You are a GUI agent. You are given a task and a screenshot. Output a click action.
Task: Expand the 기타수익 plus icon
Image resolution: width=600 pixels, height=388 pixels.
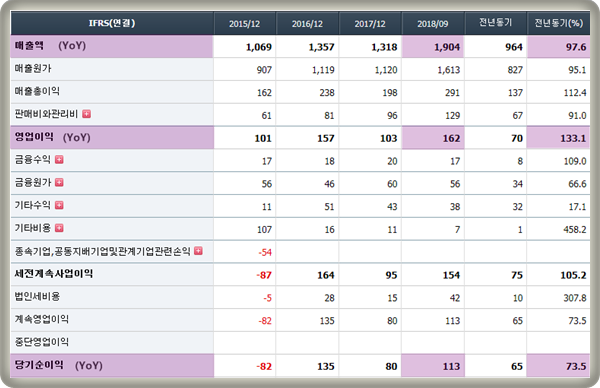[x=59, y=205]
